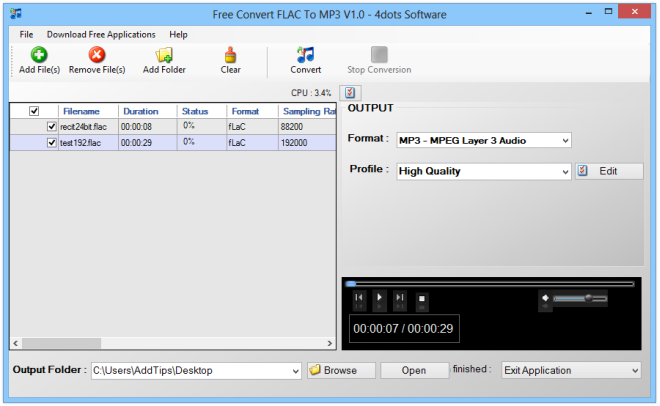Open the Help menu

pos(178,34)
